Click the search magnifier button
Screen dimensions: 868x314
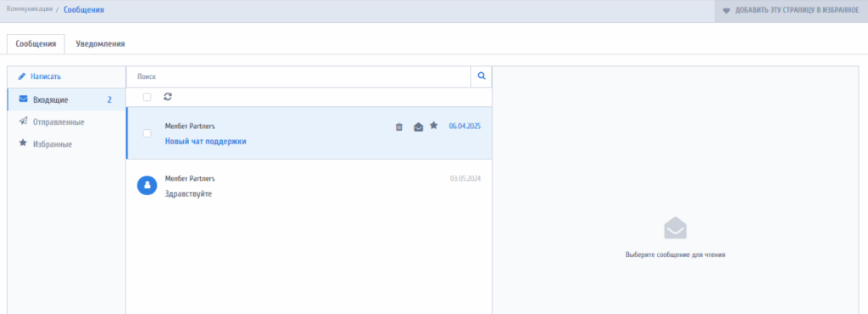tap(481, 76)
